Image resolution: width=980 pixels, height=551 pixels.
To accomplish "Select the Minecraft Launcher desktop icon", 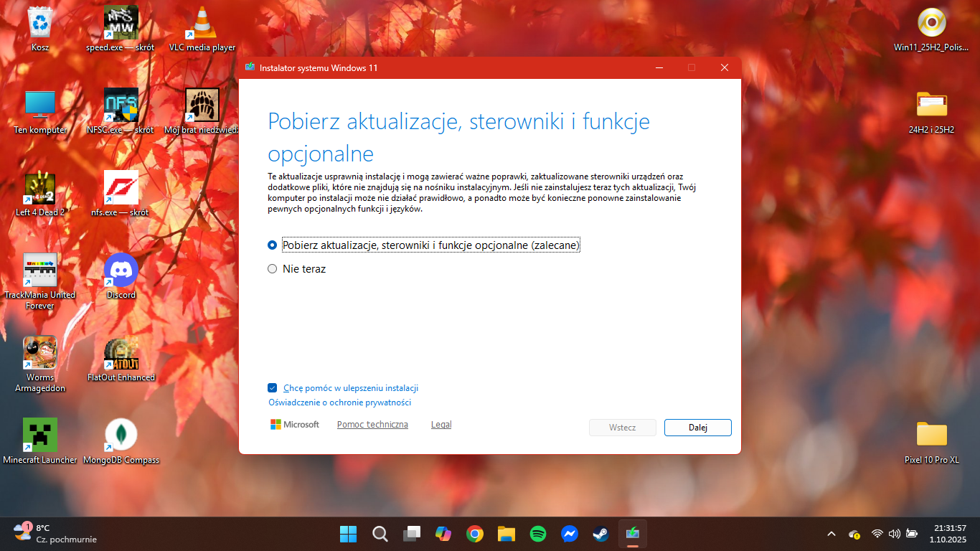I will 39,435.
